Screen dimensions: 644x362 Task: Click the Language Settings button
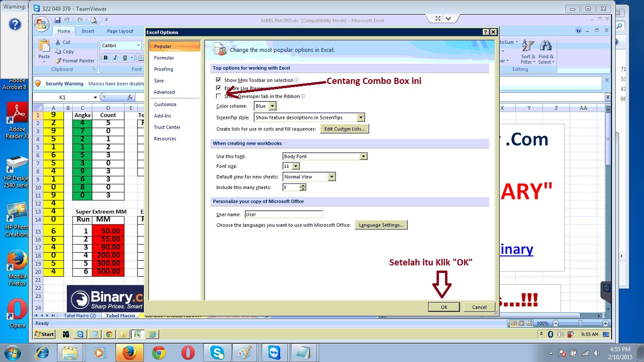tap(381, 225)
